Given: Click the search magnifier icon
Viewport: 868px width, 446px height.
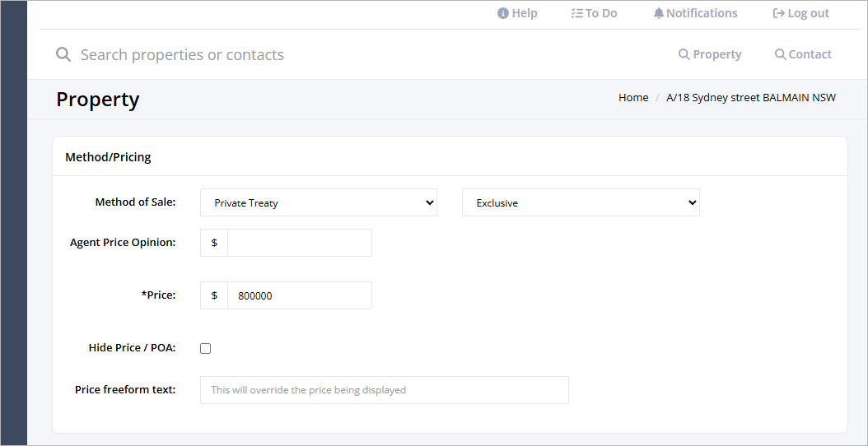Looking at the screenshot, I should pyautogui.click(x=63, y=54).
